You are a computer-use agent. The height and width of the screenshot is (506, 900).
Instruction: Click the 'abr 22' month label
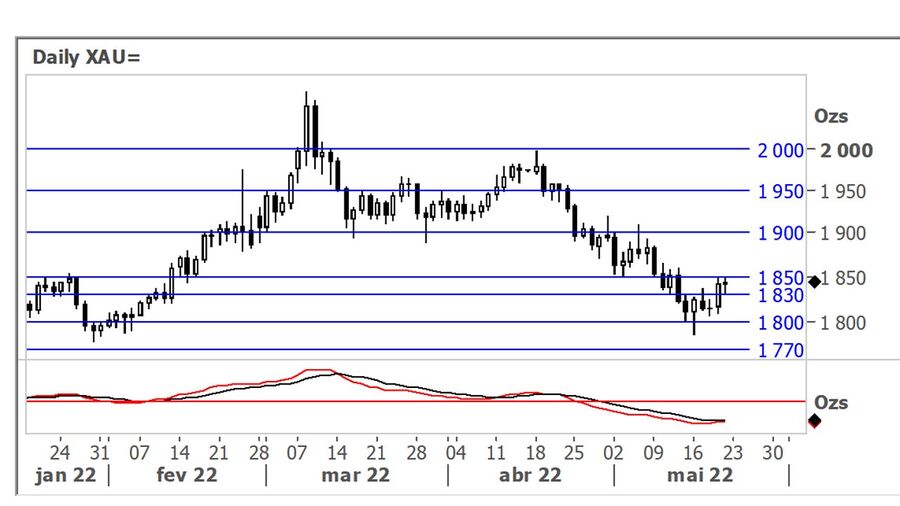coord(530,476)
